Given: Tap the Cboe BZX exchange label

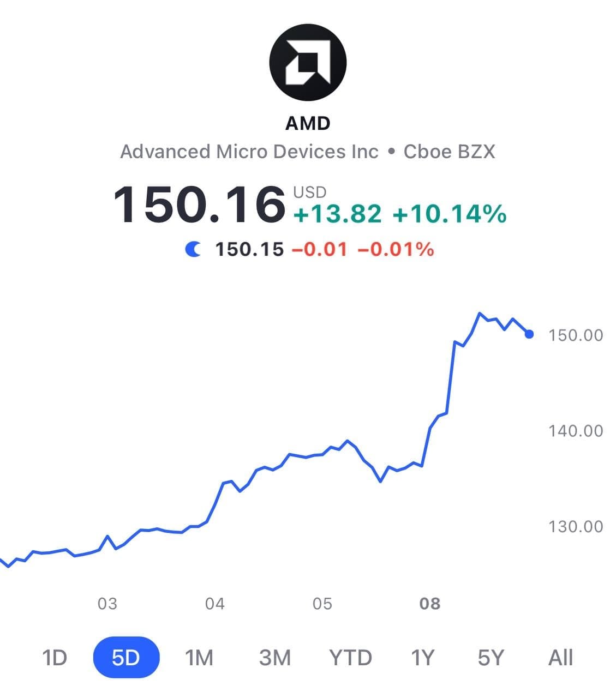Looking at the screenshot, I should [449, 152].
